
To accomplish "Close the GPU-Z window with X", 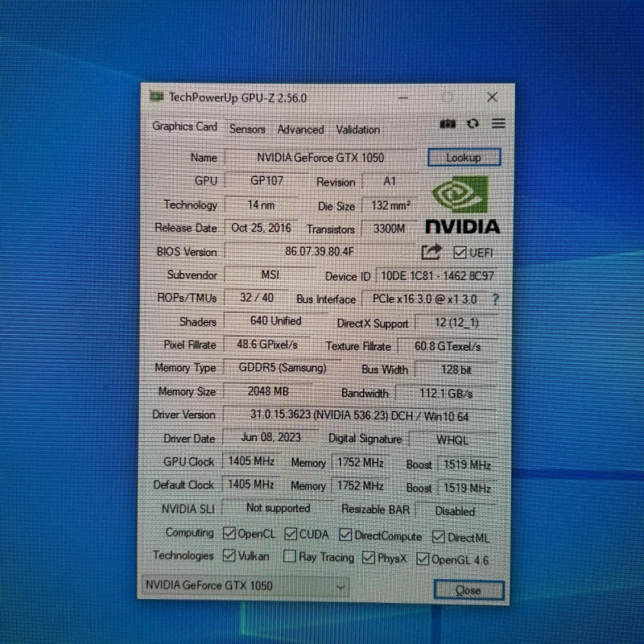I will point(492,97).
